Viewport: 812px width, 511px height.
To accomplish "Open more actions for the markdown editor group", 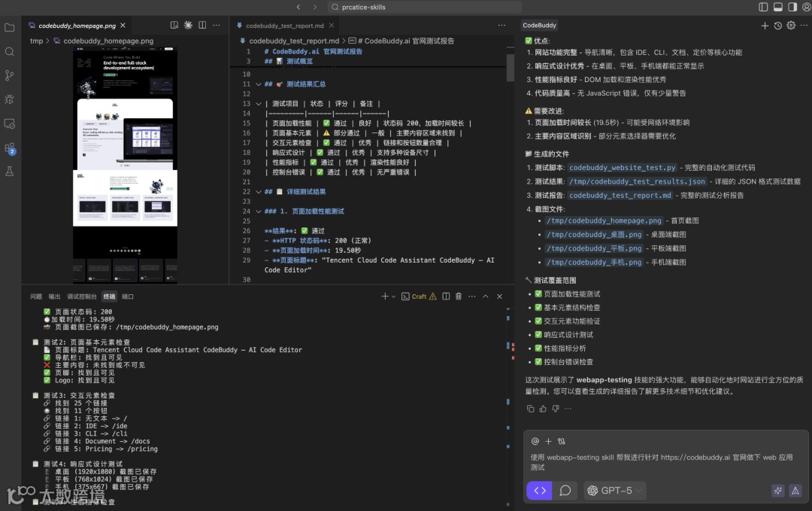I will (501, 25).
